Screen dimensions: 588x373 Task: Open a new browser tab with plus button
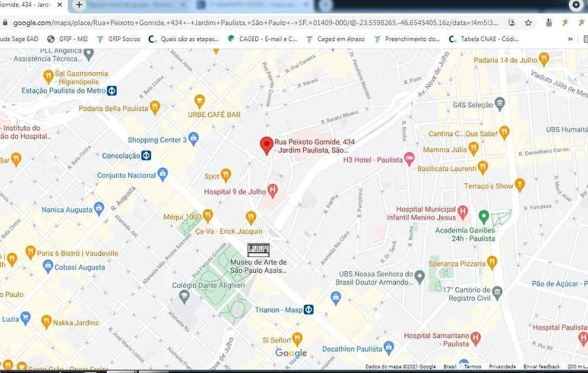[79, 5]
